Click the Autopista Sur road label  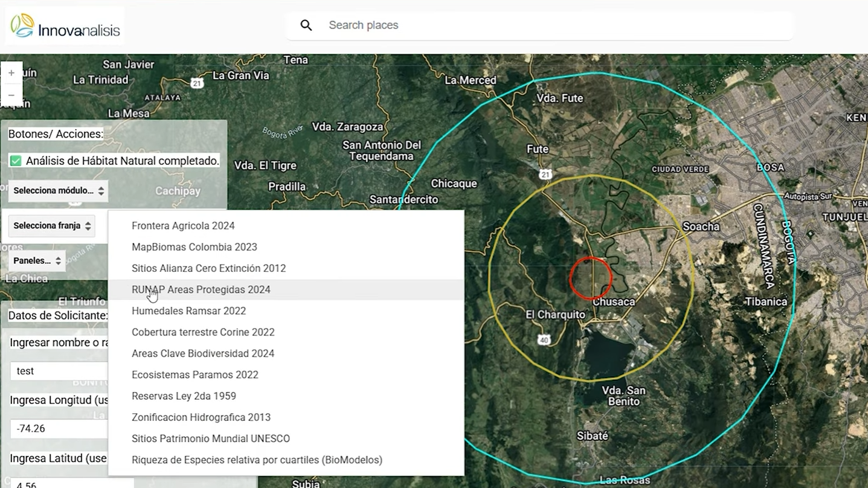pyautogui.click(x=808, y=196)
